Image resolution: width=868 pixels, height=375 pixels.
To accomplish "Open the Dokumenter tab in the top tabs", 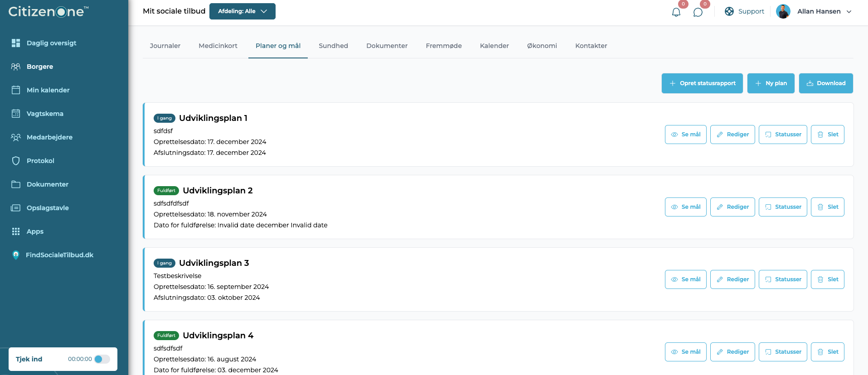I will (x=387, y=46).
